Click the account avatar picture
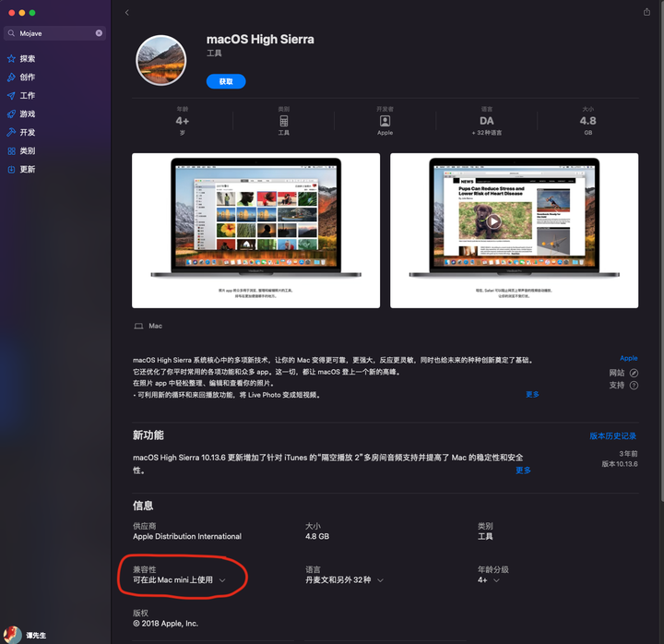The image size is (664, 644). tap(12, 635)
